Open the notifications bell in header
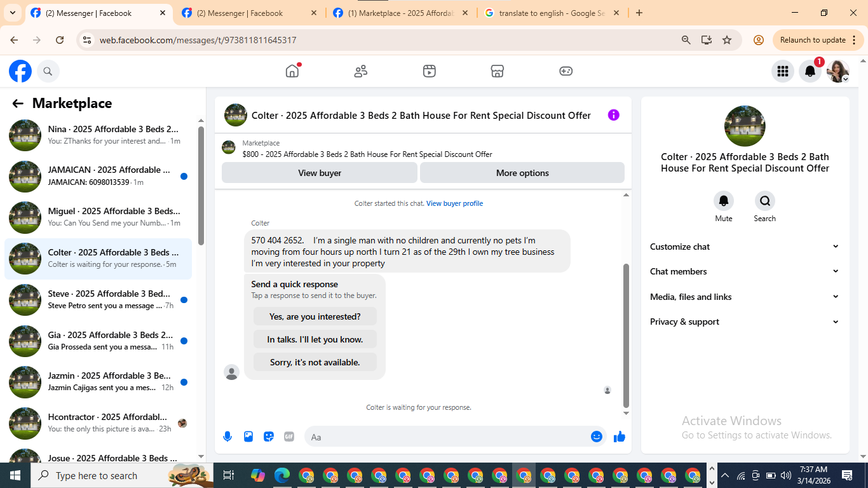Image resolution: width=868 pixels, height=488 pixels. tap(810, 72)
